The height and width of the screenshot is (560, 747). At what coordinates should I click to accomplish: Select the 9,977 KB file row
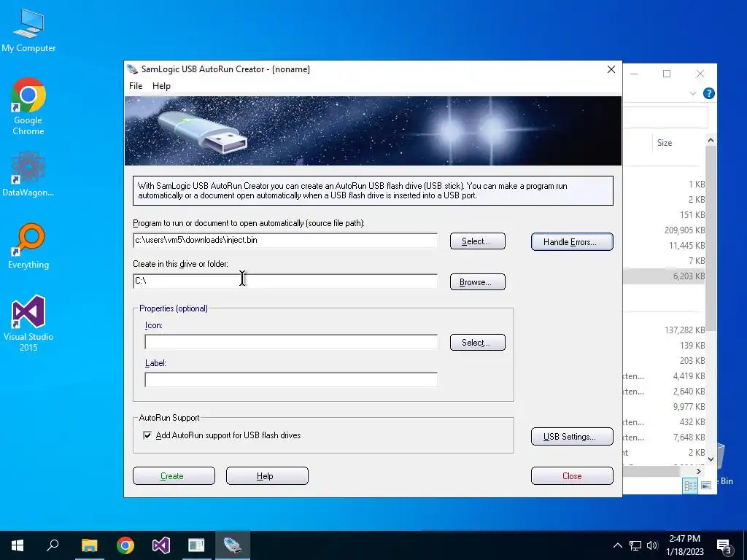tap(664, 407)
